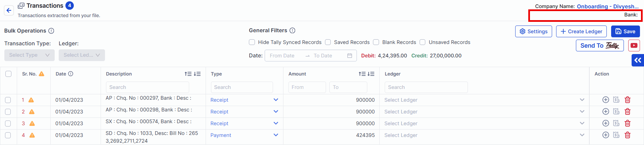Open Onboarding - Divyesh company link
Screen dimensions: 644x145
608,6
